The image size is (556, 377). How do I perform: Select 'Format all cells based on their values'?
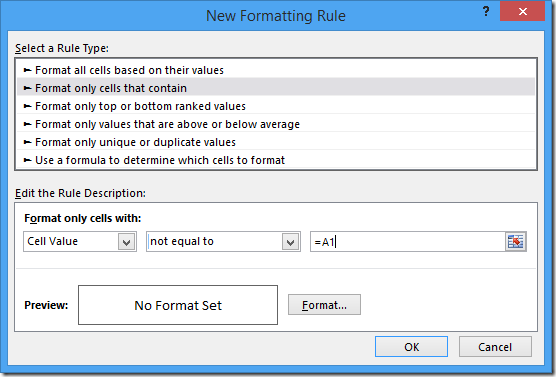pyautogui.click(x=276, y=70)
